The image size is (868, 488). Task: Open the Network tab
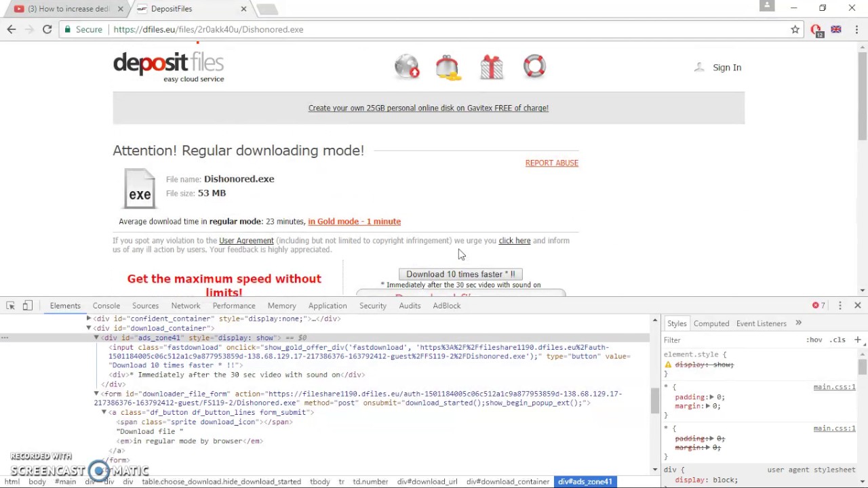(186, 306)
